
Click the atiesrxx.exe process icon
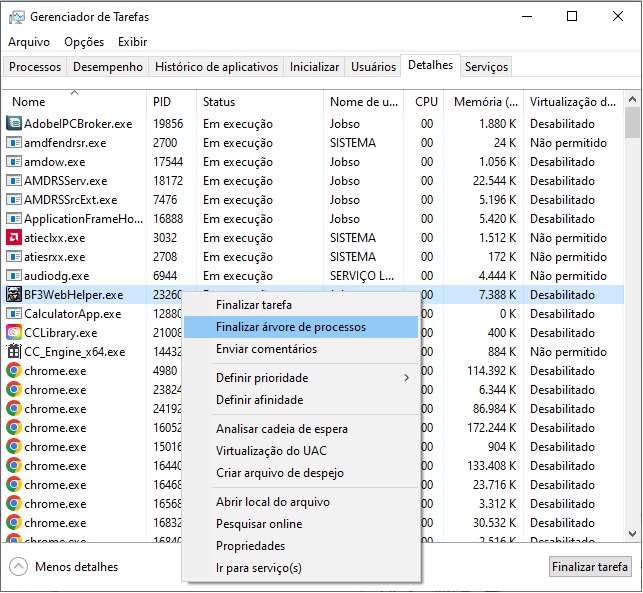pyautogui.click(x=14, y=257)
